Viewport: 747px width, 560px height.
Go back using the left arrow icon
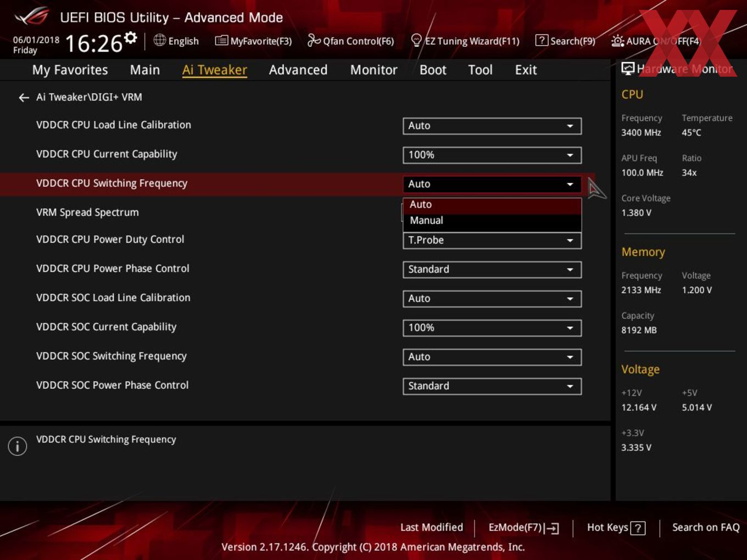click(x=24, y=98)
